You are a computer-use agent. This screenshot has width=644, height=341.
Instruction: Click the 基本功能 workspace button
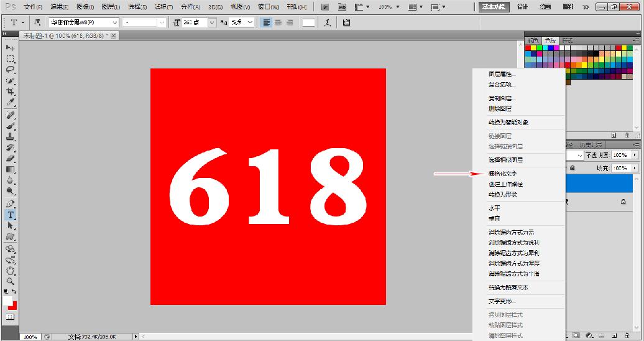point(494,7)
